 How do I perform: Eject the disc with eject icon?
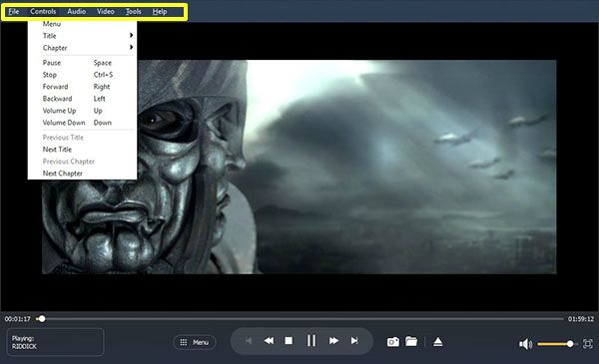coord(438,342)
